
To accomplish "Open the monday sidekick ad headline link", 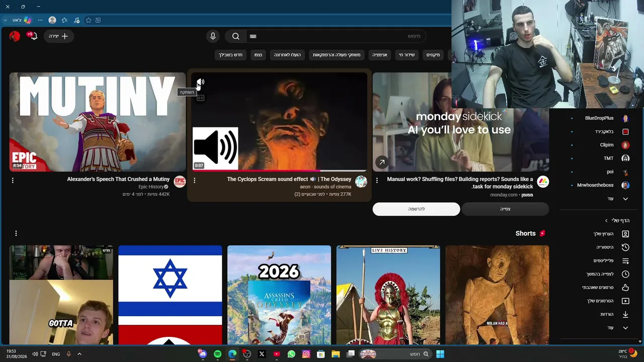I will click(460, 183).
